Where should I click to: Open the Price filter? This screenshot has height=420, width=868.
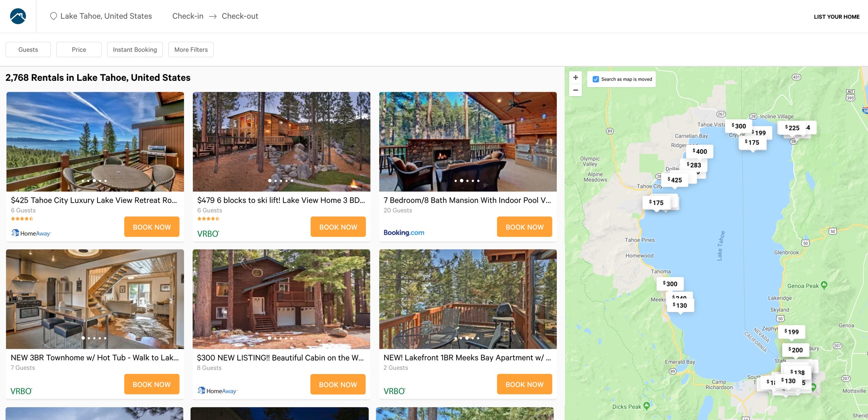[78, 49]
